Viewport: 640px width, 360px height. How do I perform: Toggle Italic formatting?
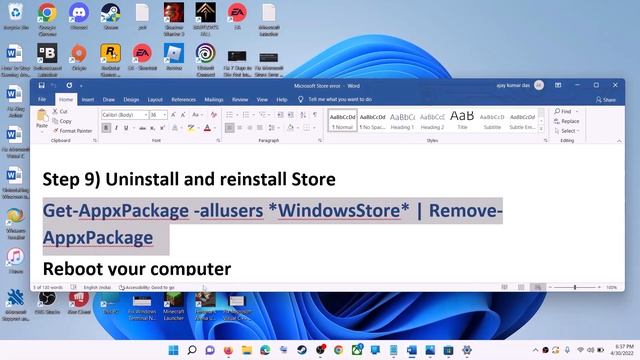point(116,128)
